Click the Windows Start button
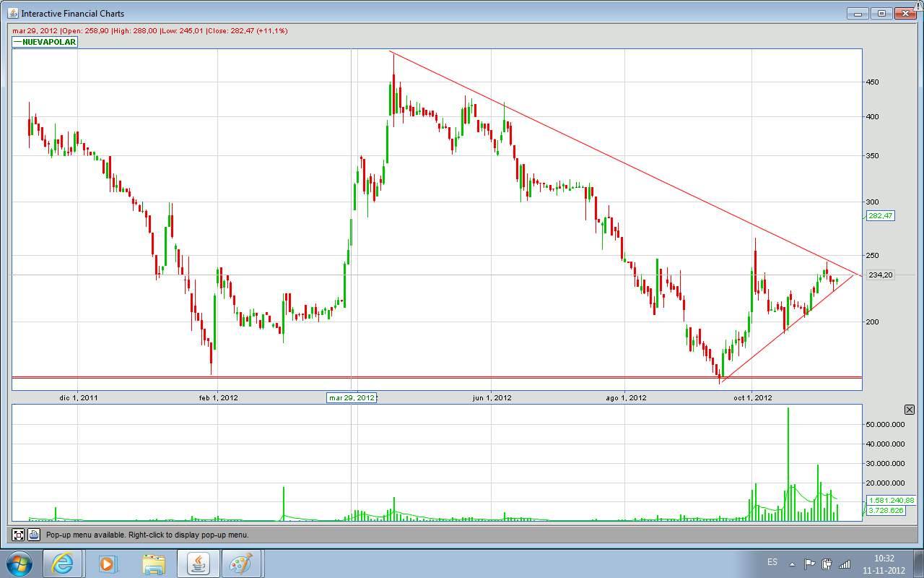 click(x=18, y=563)
